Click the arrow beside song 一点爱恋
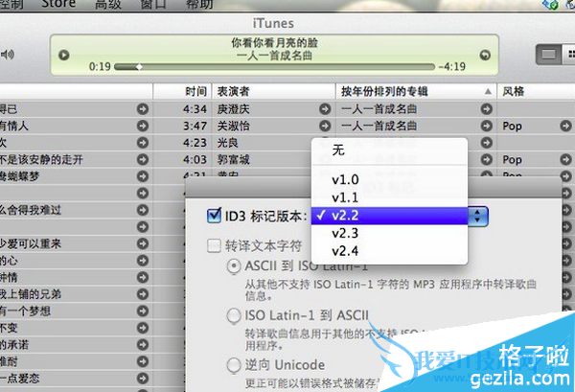The image size is (575, 392). click(143, 378)
